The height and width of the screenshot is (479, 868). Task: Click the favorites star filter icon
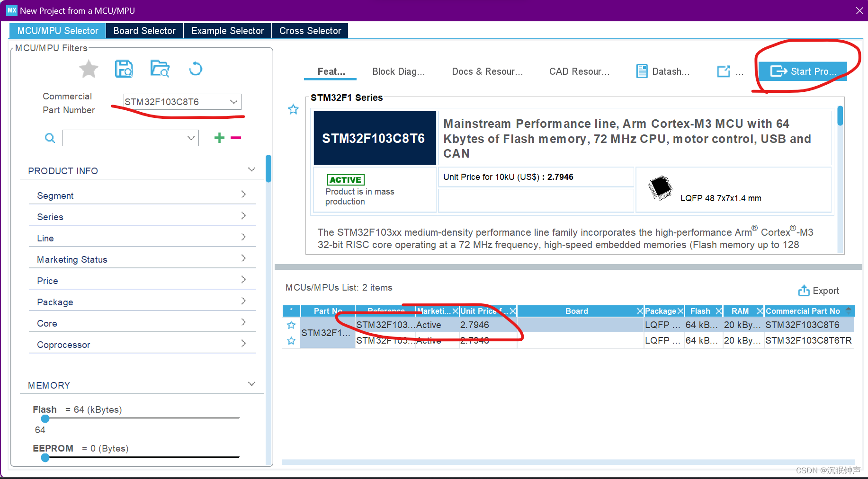pyautogui.click(x=89, y=69)
